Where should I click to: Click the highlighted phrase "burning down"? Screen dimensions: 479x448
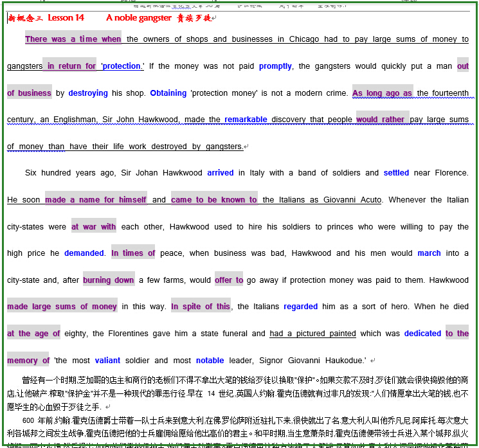click(x=109, y=280)
